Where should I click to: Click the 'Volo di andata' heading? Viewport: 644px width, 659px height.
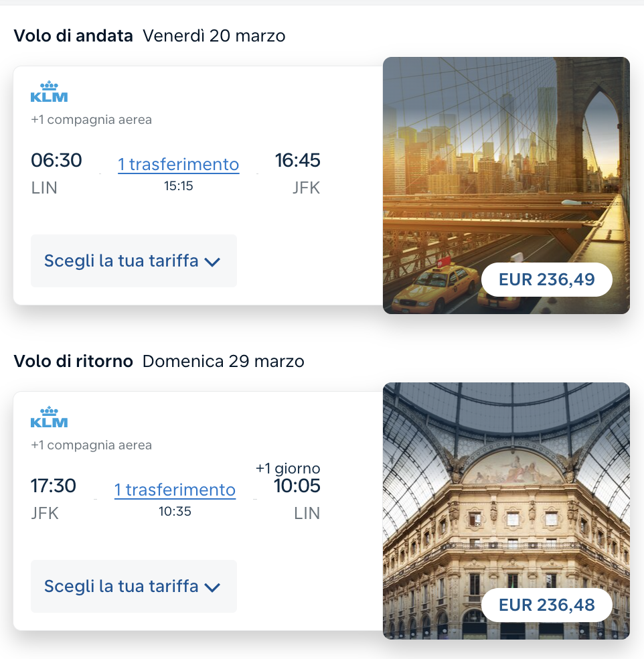74,36
